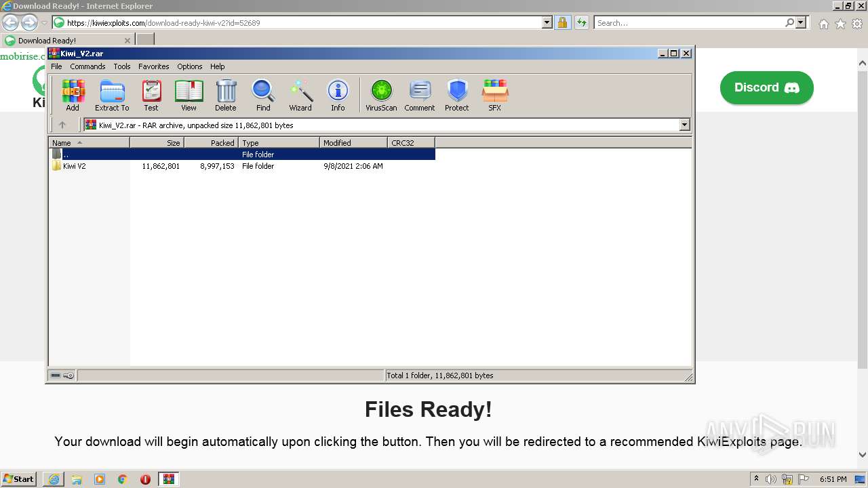Image resolution: width=868 pixels, height=488 pixels.
Task: Click the IE search magnifier icon
Action: (789, 22)
